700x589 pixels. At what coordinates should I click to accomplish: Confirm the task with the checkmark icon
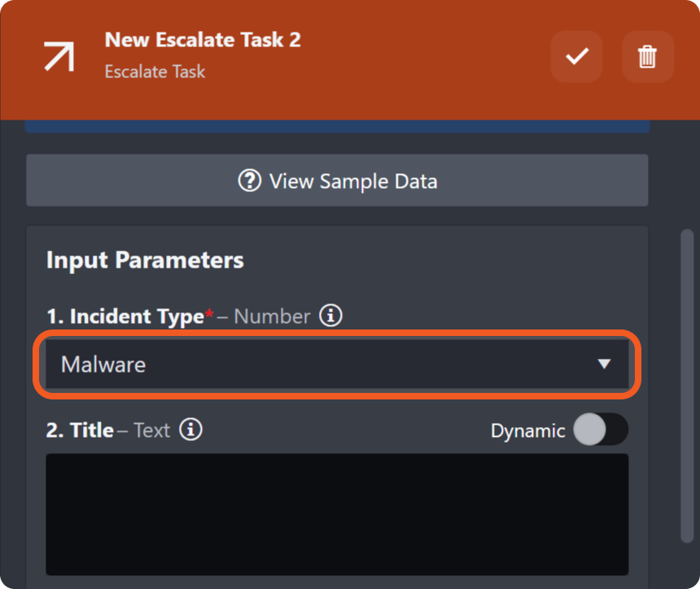[576, 57]
